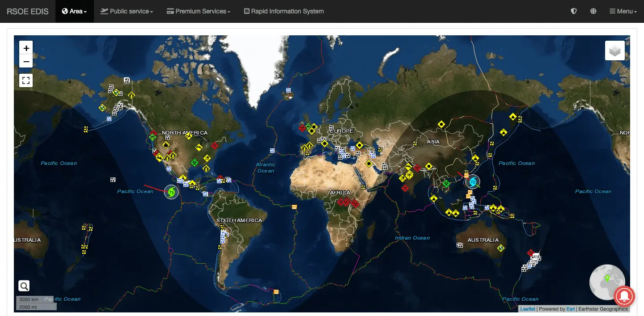Click the map search magnifier icon
Screen dimensions: 644x316
pos(24,286)
